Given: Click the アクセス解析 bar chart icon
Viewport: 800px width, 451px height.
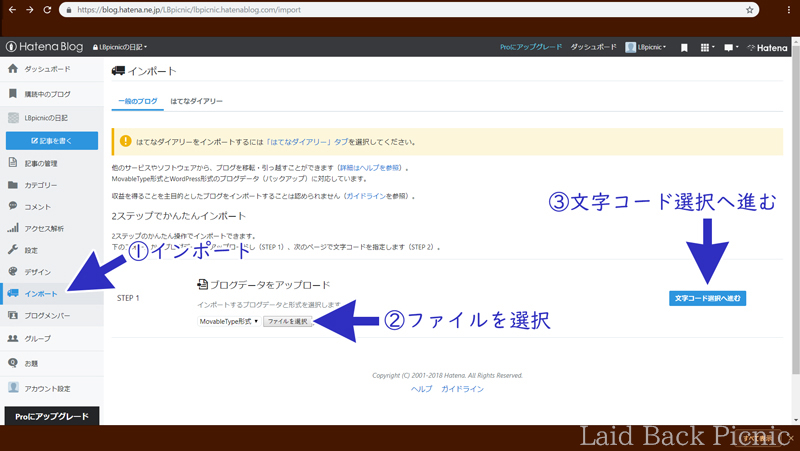Looking at the screenshot, I should tap(13, 228).
